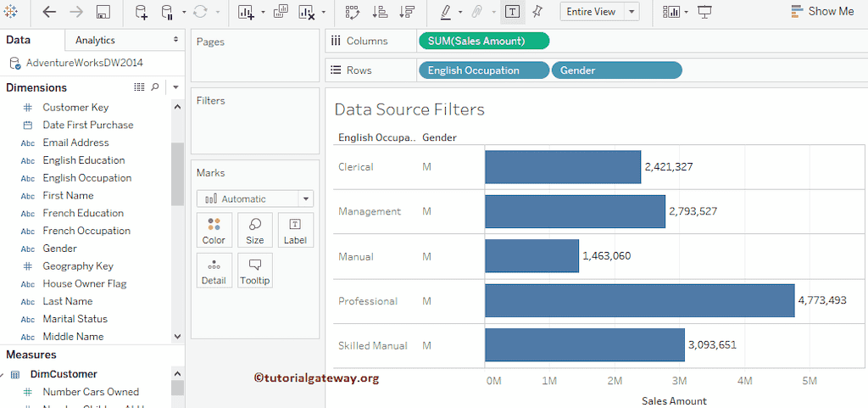The height and width of the screenshot is (408, 868).
Task: Click the Color button on Marks card
Action: tap(214, 230)
